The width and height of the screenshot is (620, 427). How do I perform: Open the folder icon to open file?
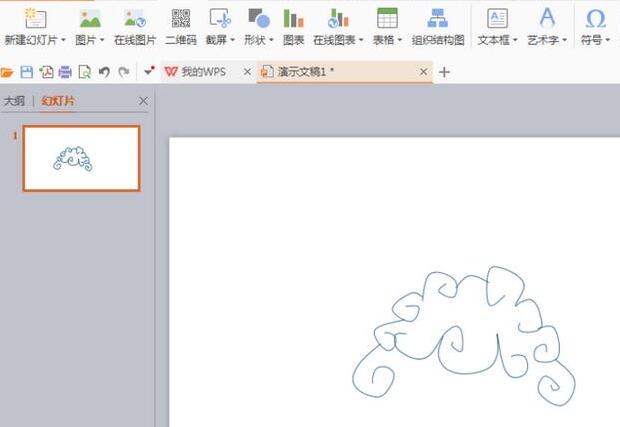[x=8, y=72]
